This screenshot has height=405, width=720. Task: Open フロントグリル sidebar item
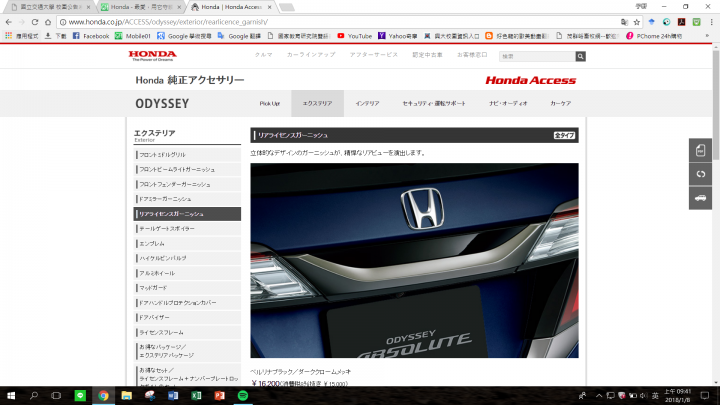click(187, 155)
